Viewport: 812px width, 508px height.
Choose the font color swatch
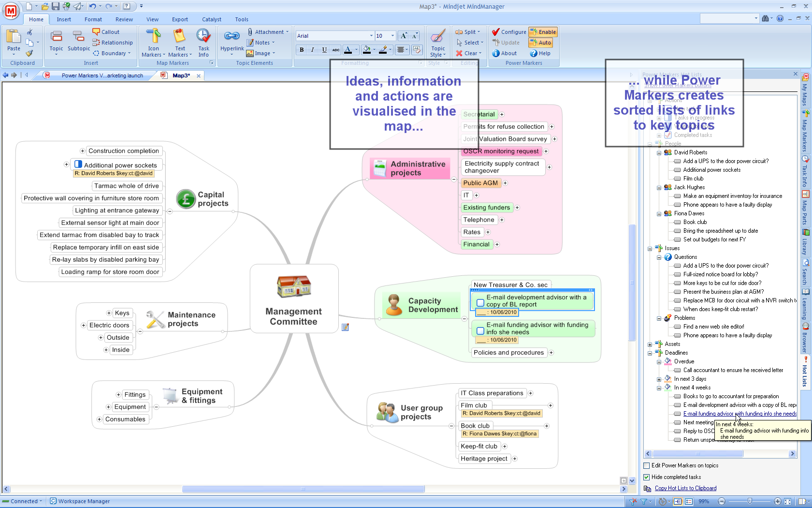tap(348, 50)
